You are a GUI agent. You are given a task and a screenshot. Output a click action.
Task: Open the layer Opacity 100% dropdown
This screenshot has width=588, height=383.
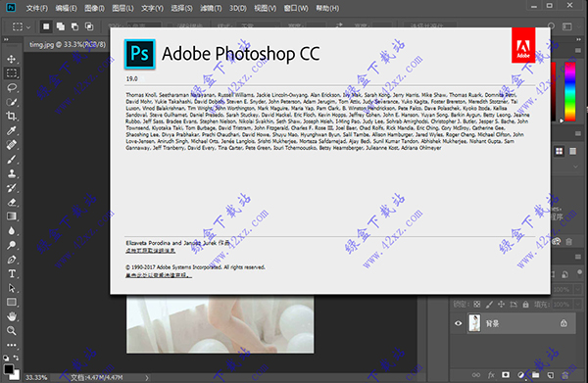click(x=577, y=289)
